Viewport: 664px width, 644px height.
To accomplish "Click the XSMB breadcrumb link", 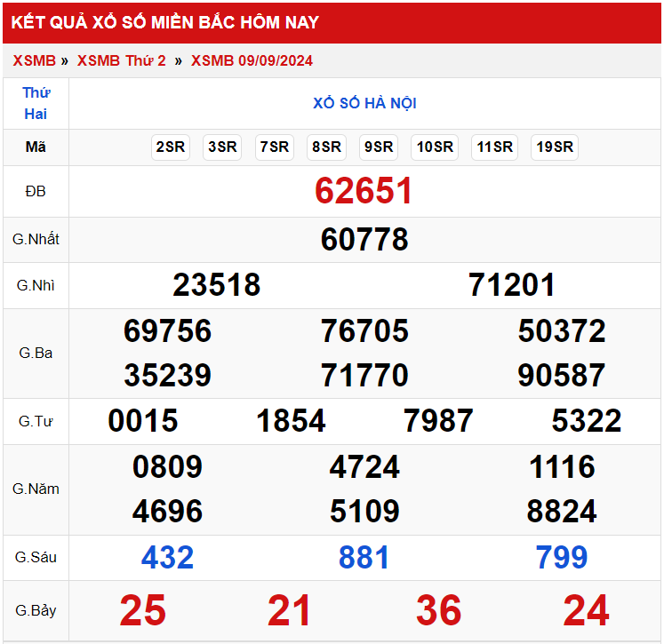I will point(34,60).
